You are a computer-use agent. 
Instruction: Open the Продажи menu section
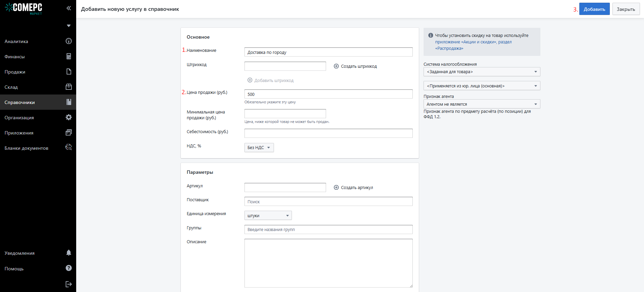15,72
